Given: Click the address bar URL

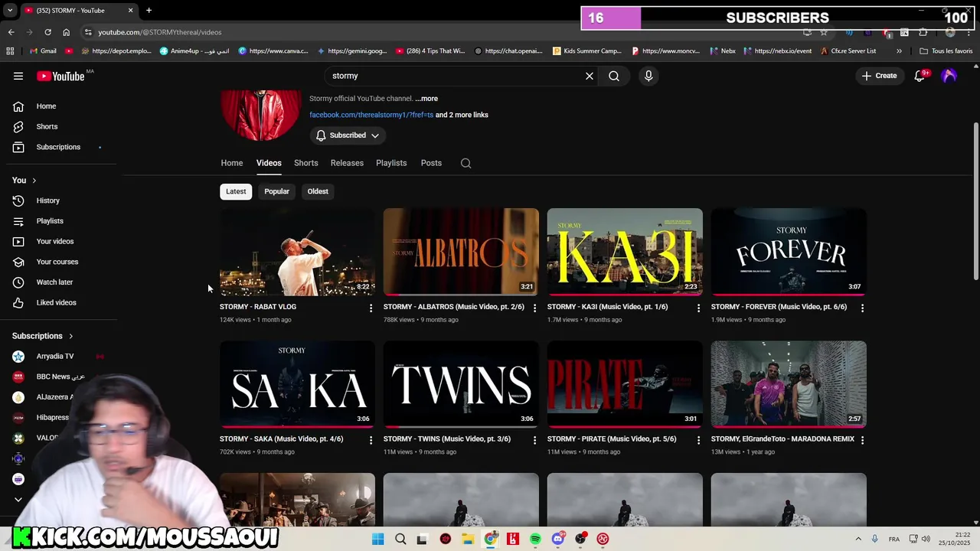Looking at the screenshot, I should click(x=160, y=32).
